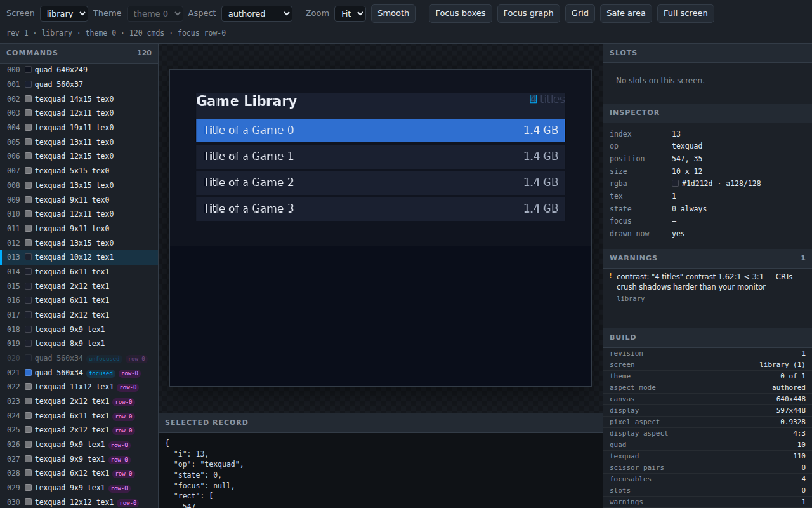Select command 013 texquad 10x12 tex1
812x508 pixels.
tap(79, 257)
